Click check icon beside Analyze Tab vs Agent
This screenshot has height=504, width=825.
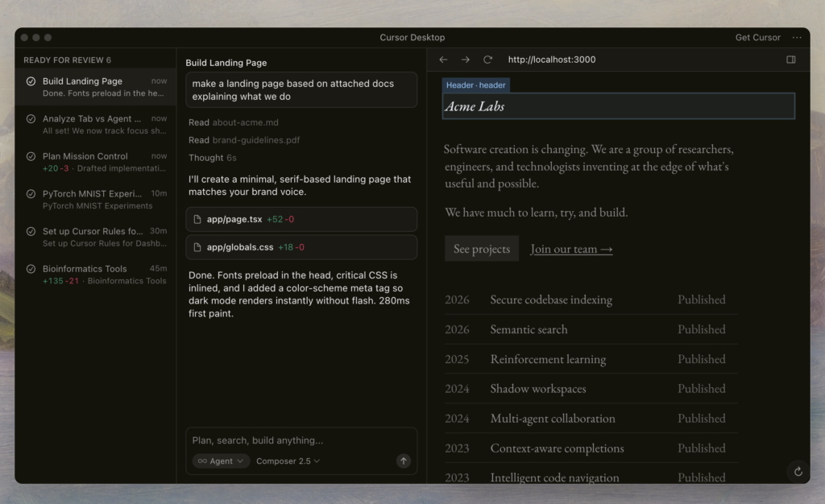click(31, 119)
